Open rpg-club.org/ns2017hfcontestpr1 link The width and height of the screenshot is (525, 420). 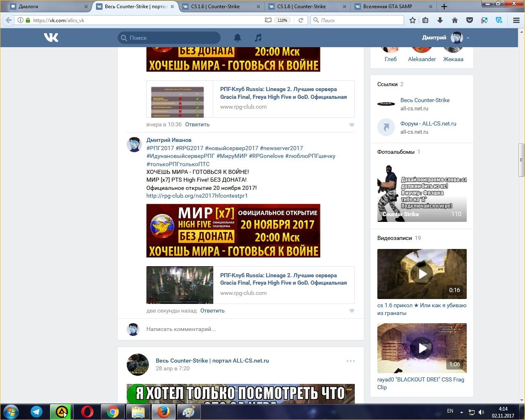click(197, 196)
